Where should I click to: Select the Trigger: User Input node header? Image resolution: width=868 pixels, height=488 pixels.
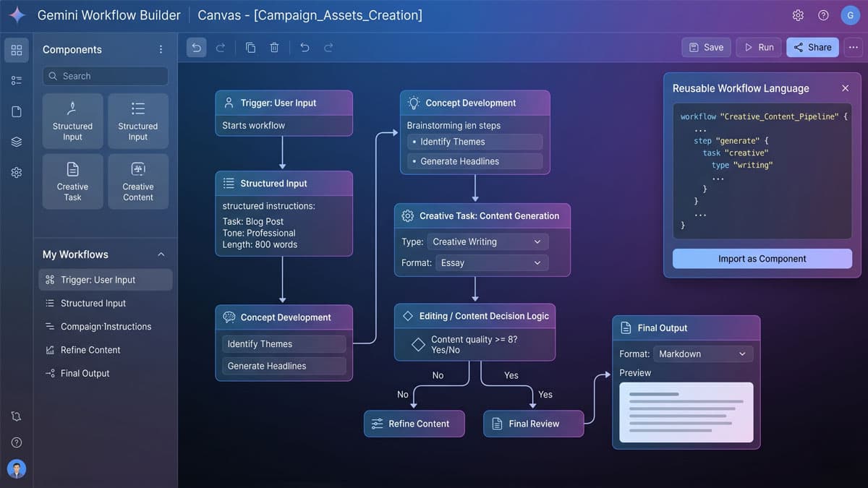[284, 103]
